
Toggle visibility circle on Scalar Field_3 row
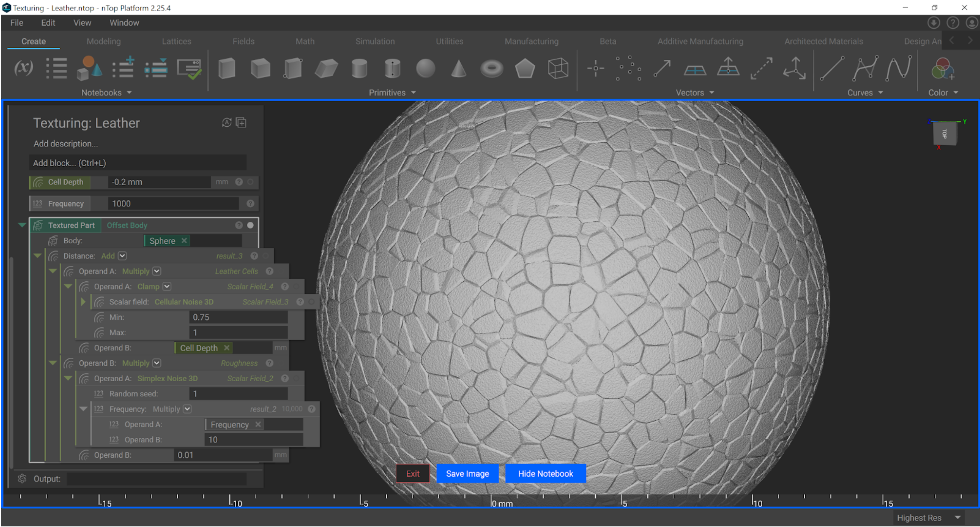(x=311, y=301)
